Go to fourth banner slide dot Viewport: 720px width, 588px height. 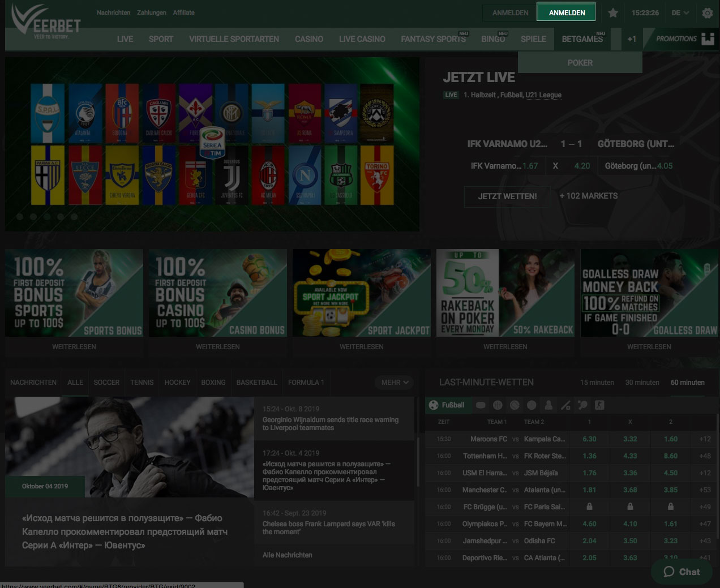coord(61,217)
